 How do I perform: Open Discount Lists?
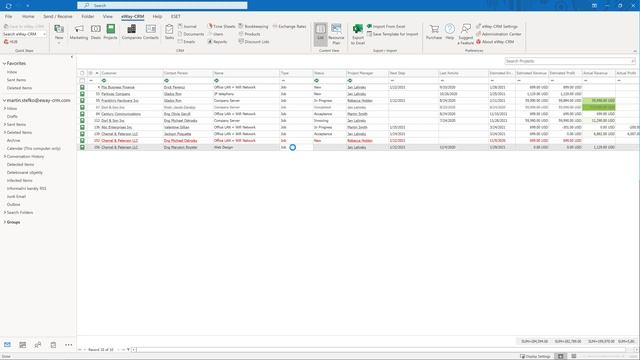[x=254, y=42]
